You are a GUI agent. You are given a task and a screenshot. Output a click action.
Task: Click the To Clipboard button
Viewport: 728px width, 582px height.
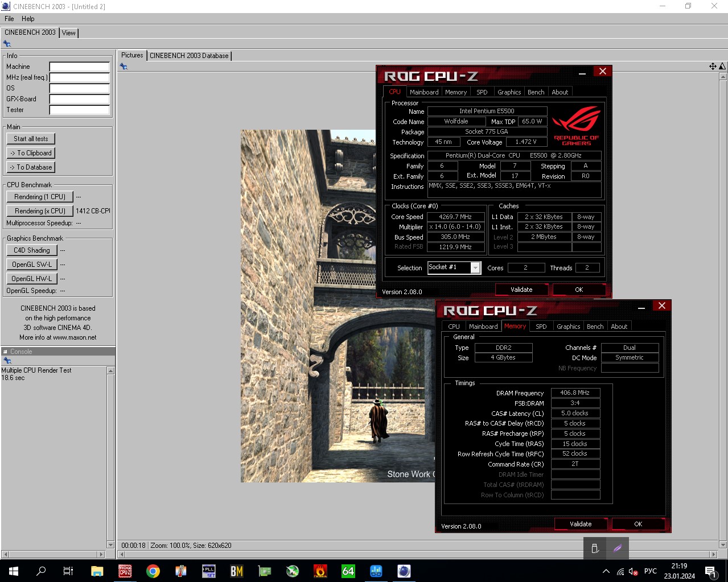31,153
